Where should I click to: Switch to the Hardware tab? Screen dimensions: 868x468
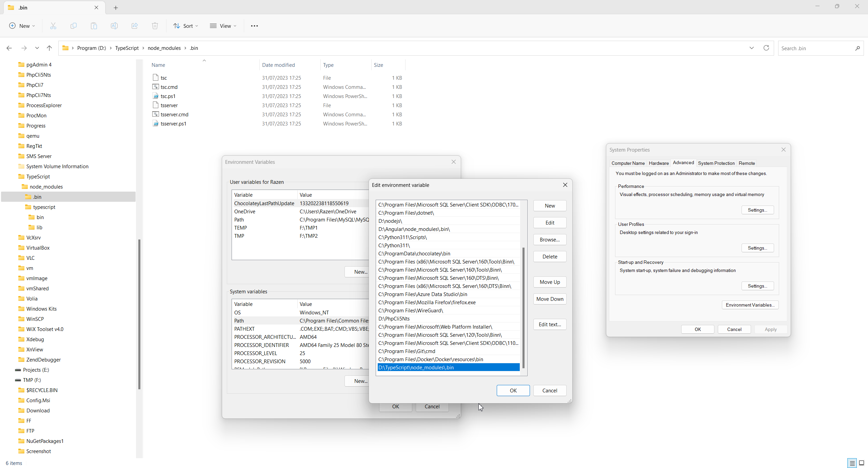click(x=658, y=163)
